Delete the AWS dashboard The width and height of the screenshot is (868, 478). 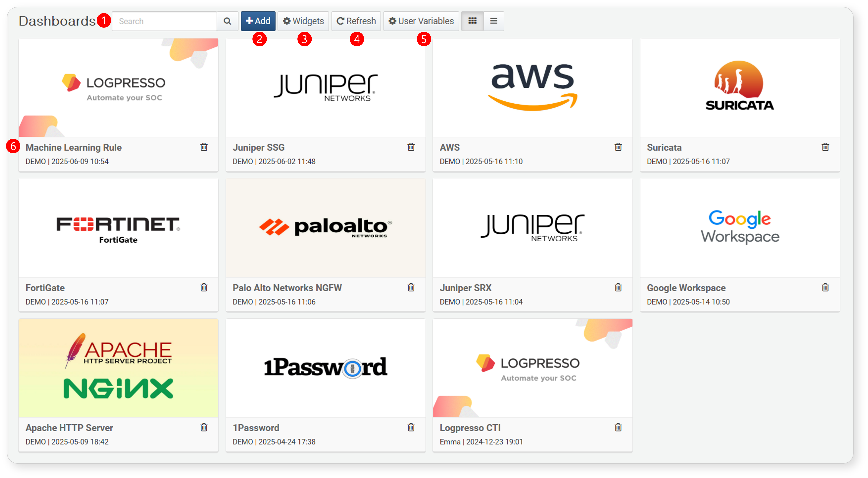click(x=618, y=147)
